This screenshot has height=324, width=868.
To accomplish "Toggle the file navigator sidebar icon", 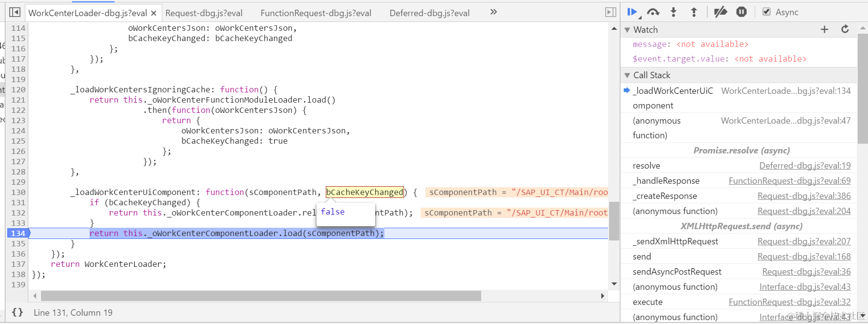I will pos(15,12).
